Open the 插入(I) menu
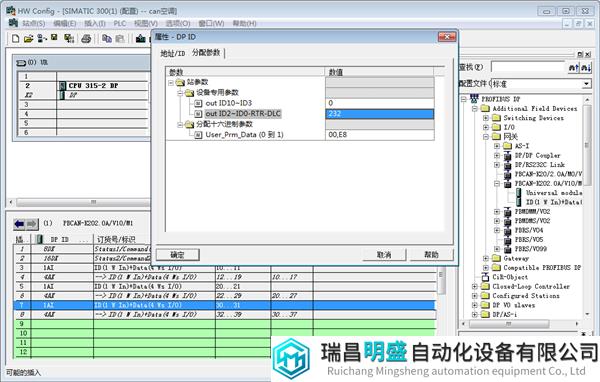 [95, 23]
